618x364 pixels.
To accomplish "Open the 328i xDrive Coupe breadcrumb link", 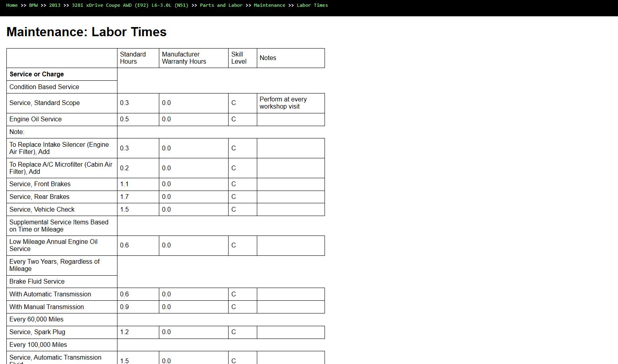I will tap(130, 5).
